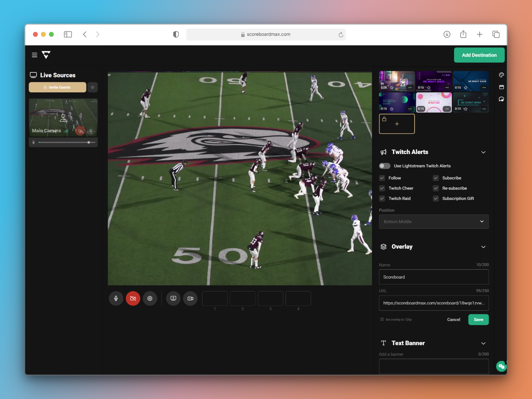Open the hamburger menu
The image size is (532, 399).
[x=34, y=55]
